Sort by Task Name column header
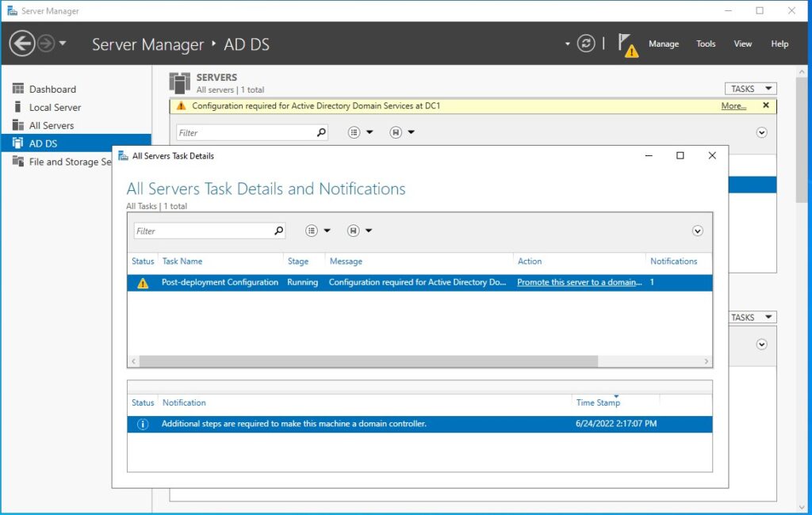The height and width of the screenshot is (515, 812). 182,261
